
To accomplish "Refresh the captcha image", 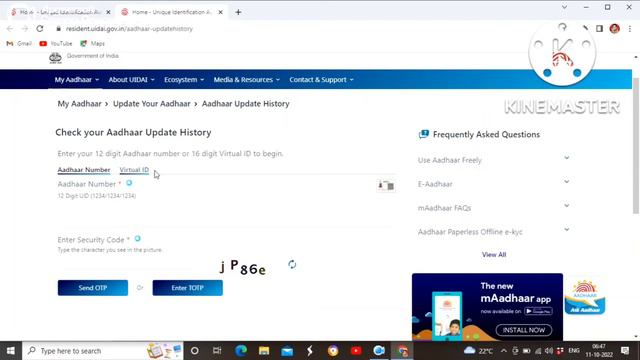I will (292, 264).
